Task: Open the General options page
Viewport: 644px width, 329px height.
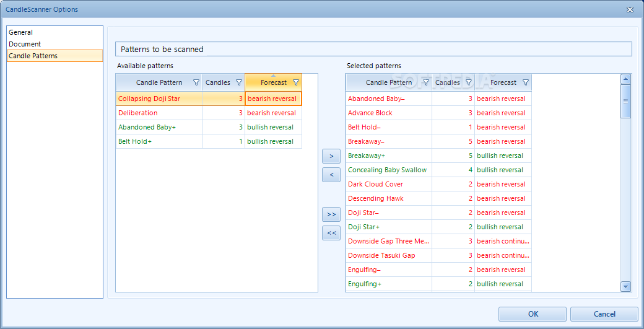Action: pos(54,32)
